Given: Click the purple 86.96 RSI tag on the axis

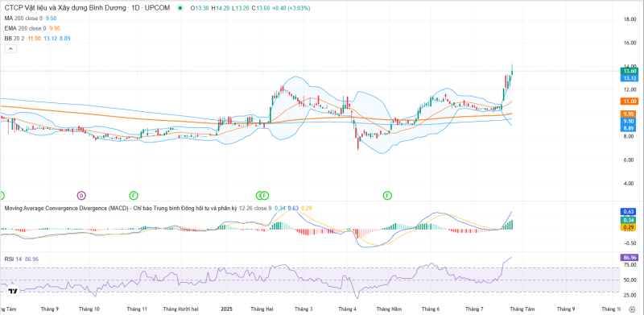Looking at the screenshot, I should pos(630,258).
